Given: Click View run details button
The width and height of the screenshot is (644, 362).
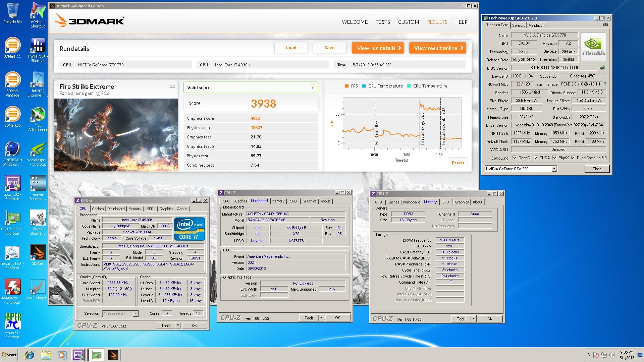Looking at the screenshot, I should [378, 48].
